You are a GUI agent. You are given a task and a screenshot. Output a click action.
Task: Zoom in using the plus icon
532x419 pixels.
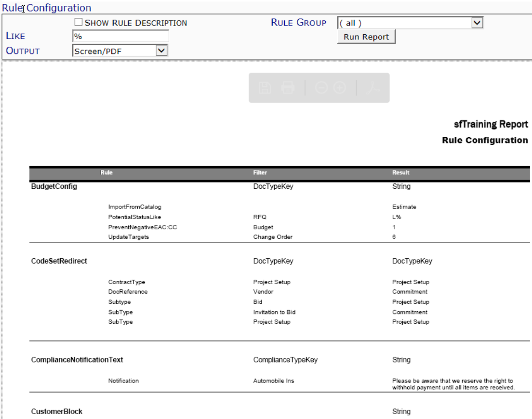click(340, 88)
